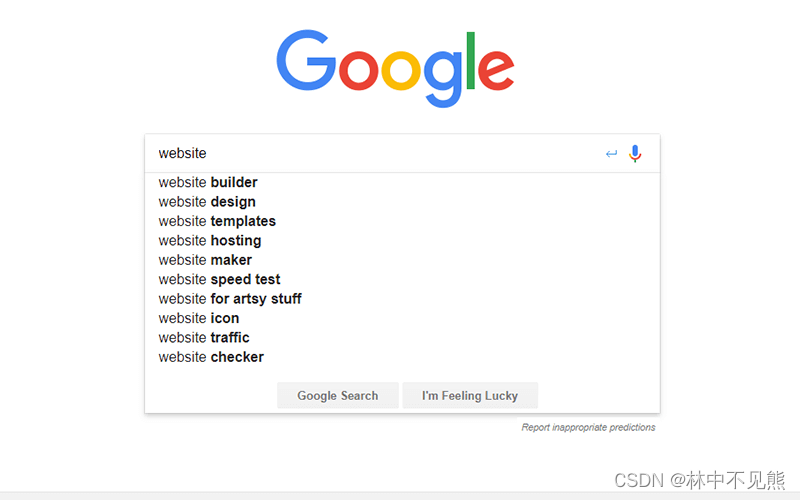This screenshot has width=800, height=500.
Task: Choose the "website traffic" suggestion
Action: [204, 338]
